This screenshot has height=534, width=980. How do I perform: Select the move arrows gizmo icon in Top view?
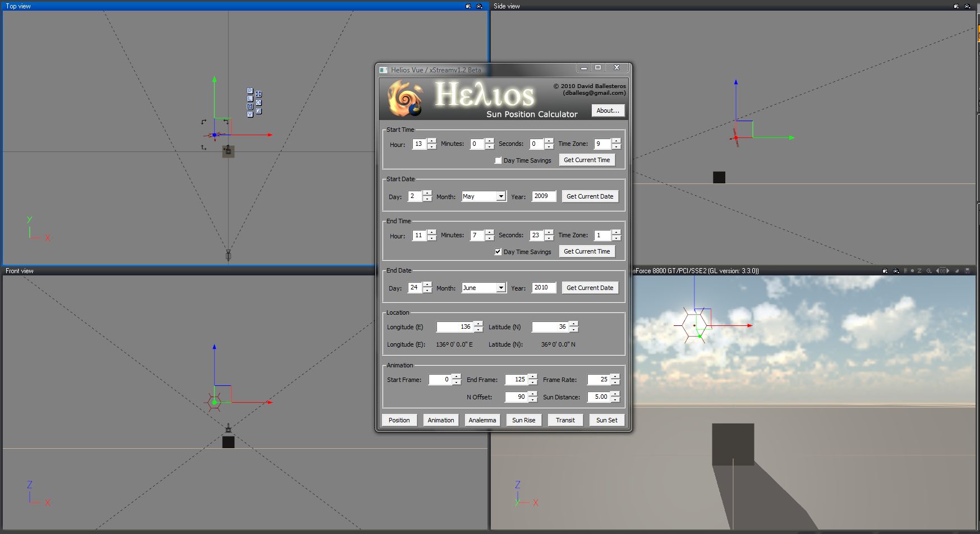(259, 94)
